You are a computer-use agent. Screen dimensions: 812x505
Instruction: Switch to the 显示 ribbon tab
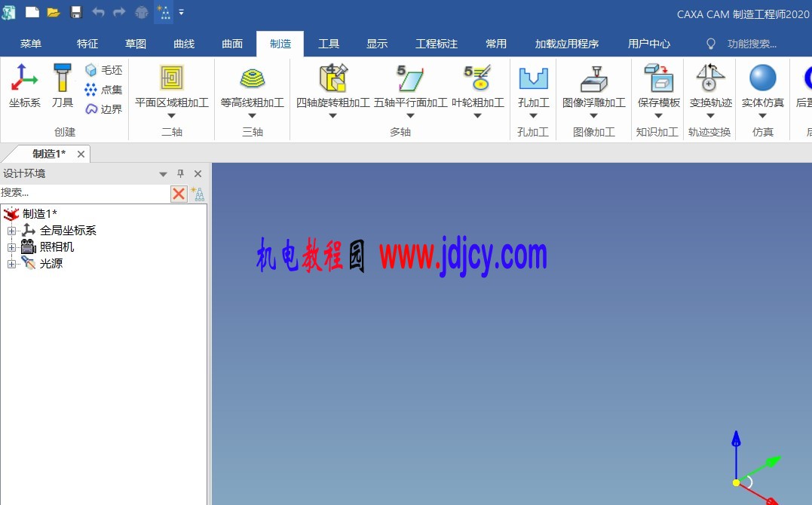pyautogui.click(x=377, y=44)
